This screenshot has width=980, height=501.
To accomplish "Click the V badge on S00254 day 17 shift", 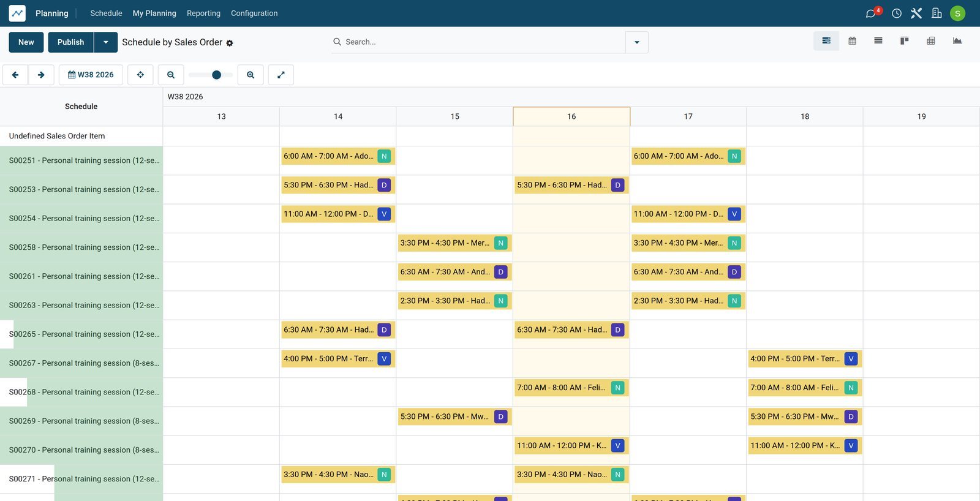I will [734, 214].
